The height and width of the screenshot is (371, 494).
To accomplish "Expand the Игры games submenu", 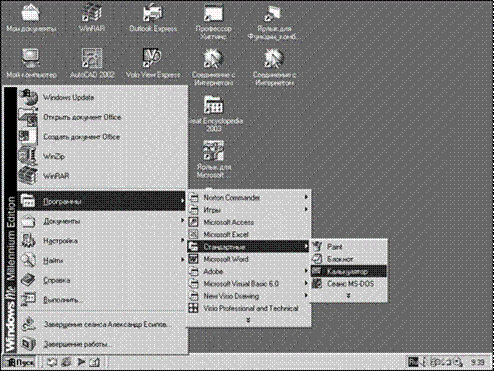I will click(248, 210).
